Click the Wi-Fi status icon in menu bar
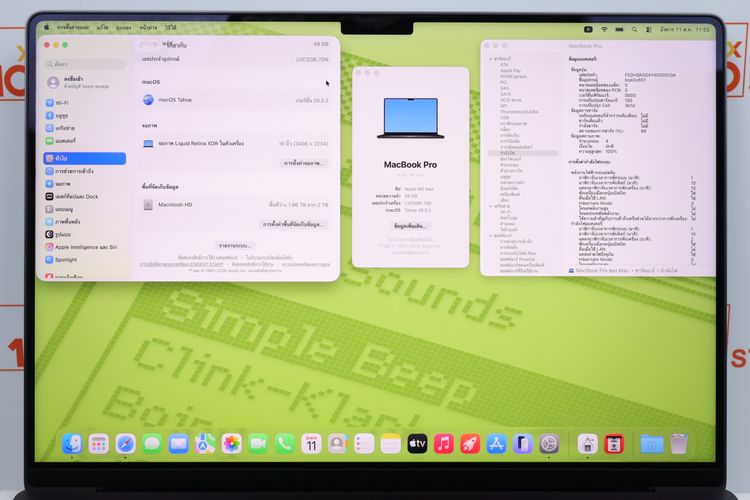The image size is (750, 500). [x=604, y=30]
